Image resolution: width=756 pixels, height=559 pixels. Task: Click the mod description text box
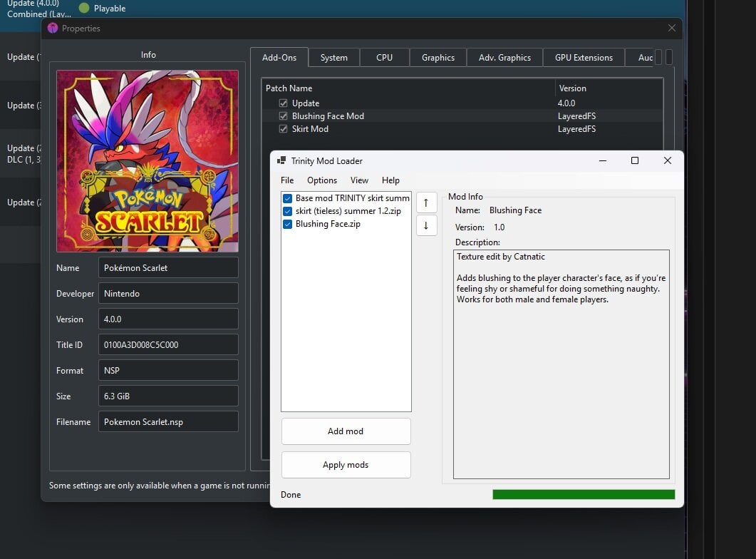tap(561, 364)
